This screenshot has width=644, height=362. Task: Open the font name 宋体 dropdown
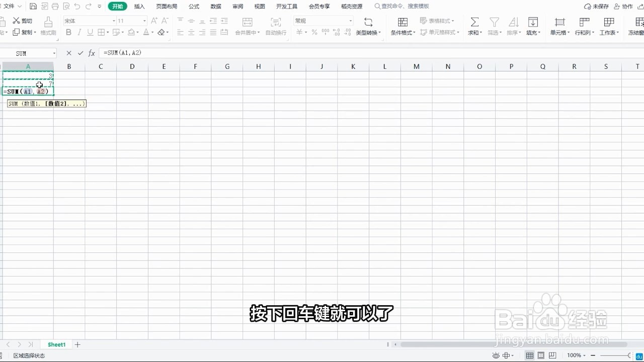point(114,21)
